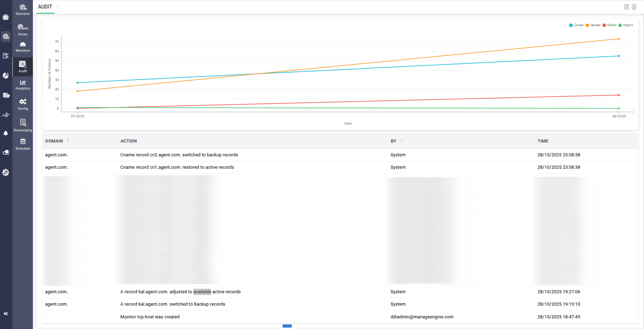
Task: Click the alerts bell icon
Action: pyautogui.click(x=6, y=133)
